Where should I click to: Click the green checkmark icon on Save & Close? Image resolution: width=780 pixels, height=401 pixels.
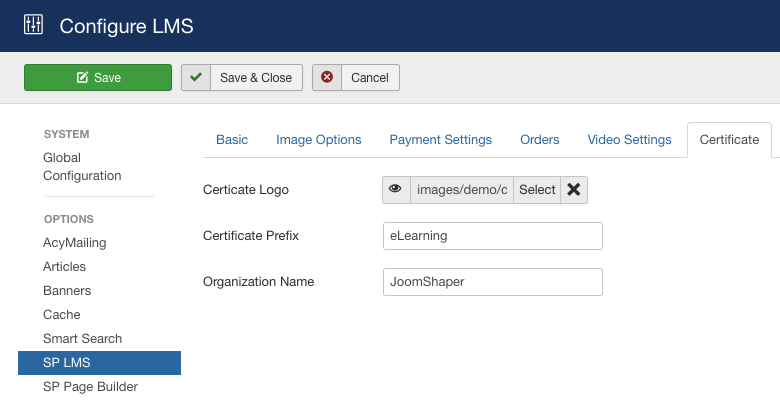(196, 78)
